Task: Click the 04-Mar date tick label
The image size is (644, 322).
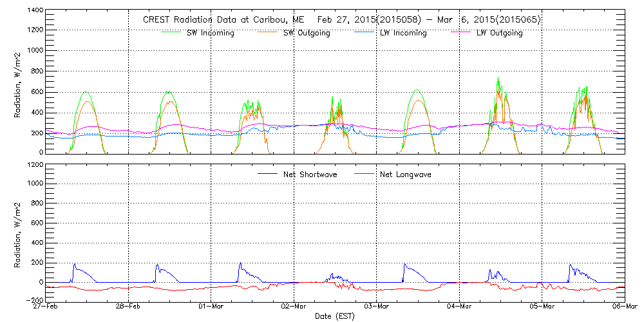Action: pos(459,307)
